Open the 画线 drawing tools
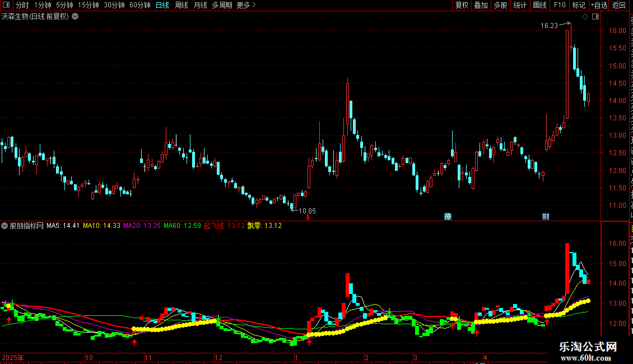633x364 pixels. point(540,5)
